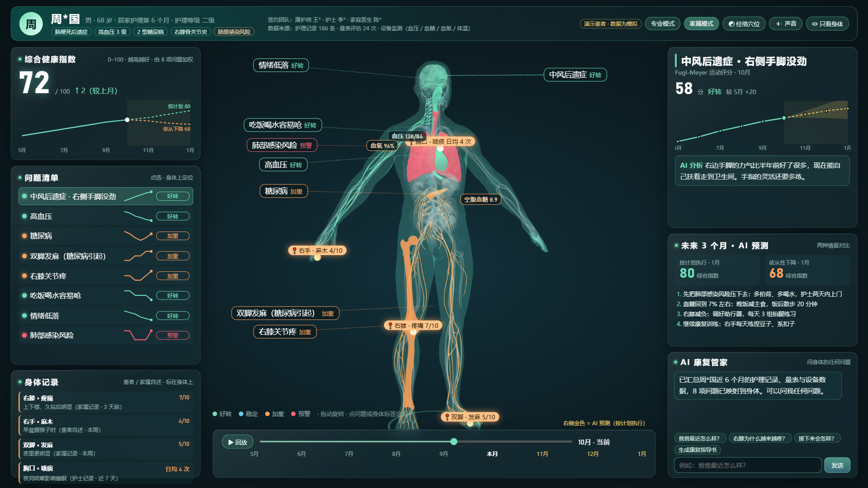868x488 pixels.
Task: Toggle 只看身体 view mode
Action: click(x=827, y=24)
